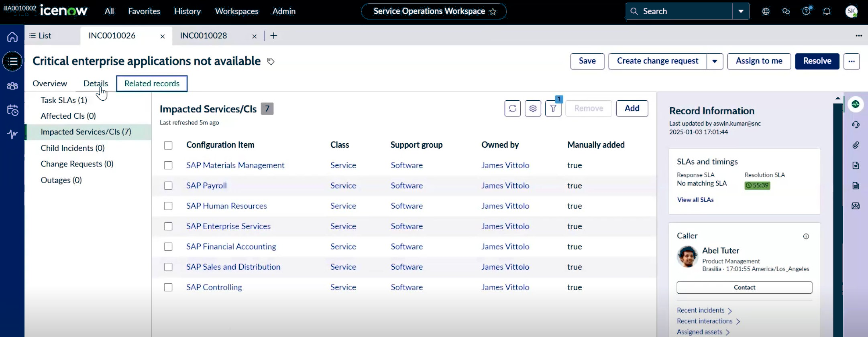Check the SAP Controlling row checkbox
Screen dimensions: 868x337
pyautogui.click(x=168, y=287)
